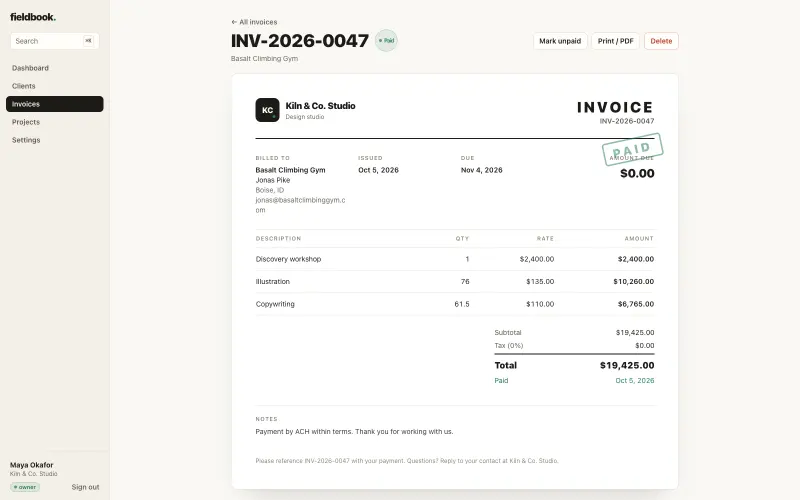This screenshot has height=500, width=800.
Task: Mark the invoice as unpaid
Action: pyautogui.click(x=560, y=41)
